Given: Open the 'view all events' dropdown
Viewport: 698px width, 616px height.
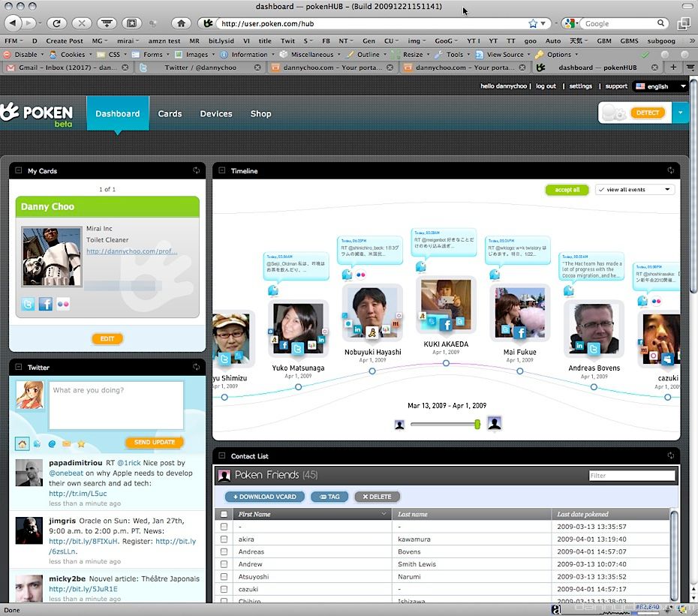Looking at the screenshot, I should point(634,190).
